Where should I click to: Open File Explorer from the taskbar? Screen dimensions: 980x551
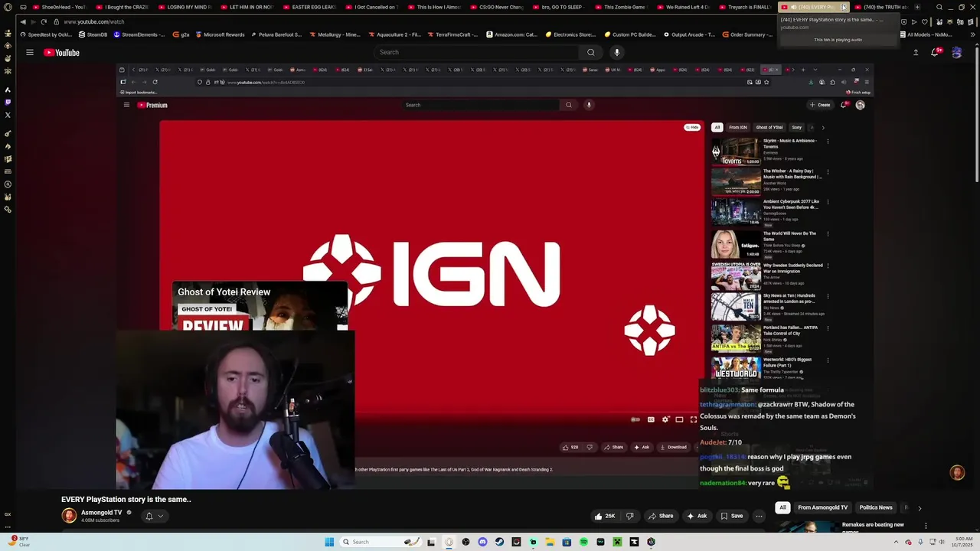(x=550, y=542)
